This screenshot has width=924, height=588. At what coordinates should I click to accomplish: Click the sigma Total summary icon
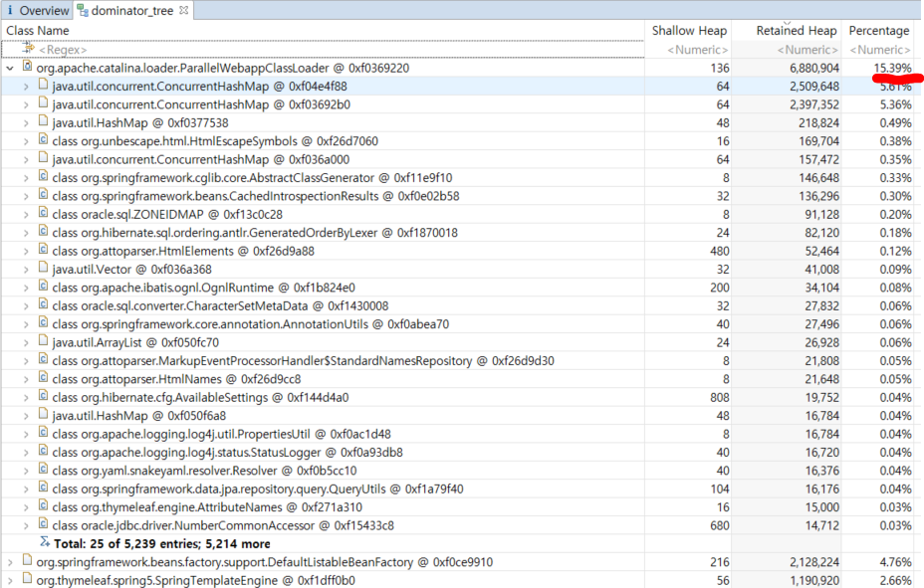44,542
